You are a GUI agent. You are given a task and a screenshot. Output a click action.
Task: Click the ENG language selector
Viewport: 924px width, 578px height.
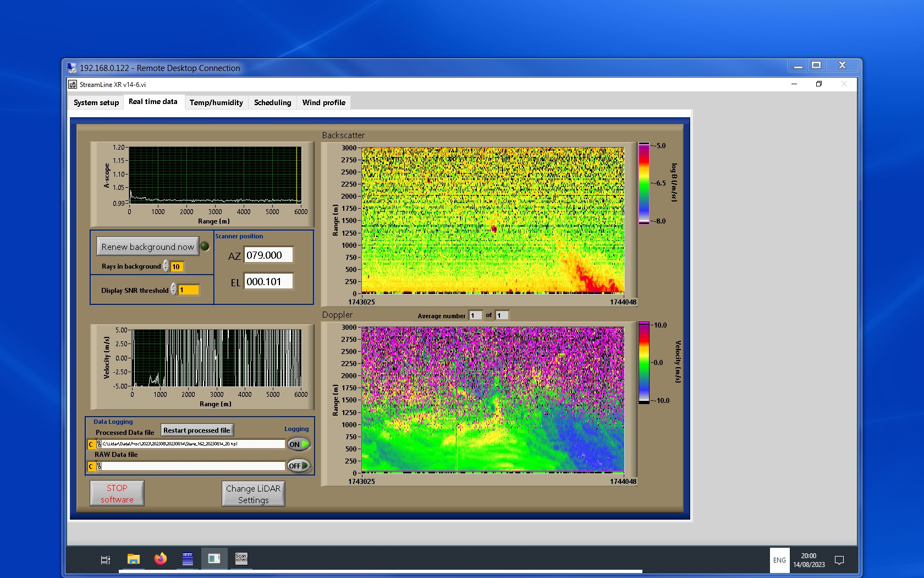(779, 560)
